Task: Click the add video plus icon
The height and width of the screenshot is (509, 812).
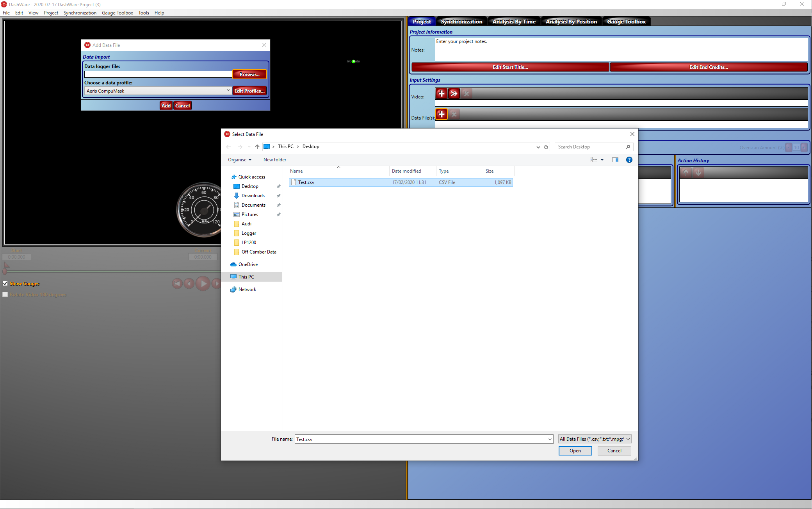Action: click(x=442, y=93)
